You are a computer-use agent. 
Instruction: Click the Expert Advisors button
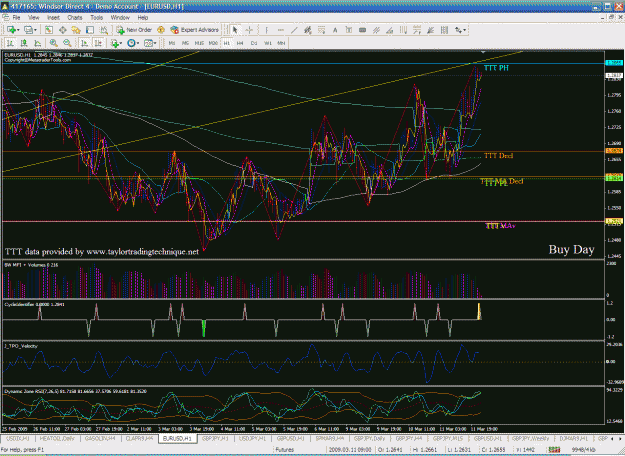tap(195, 30)
